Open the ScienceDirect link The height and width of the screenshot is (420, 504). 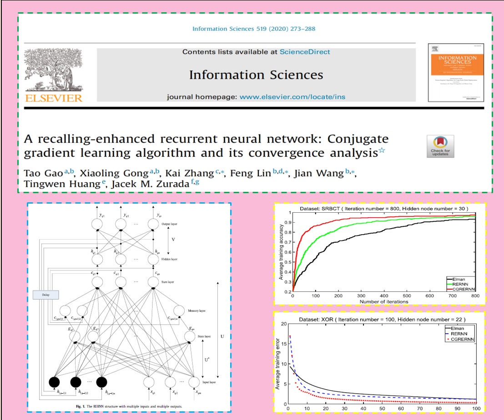pos(305,52)
